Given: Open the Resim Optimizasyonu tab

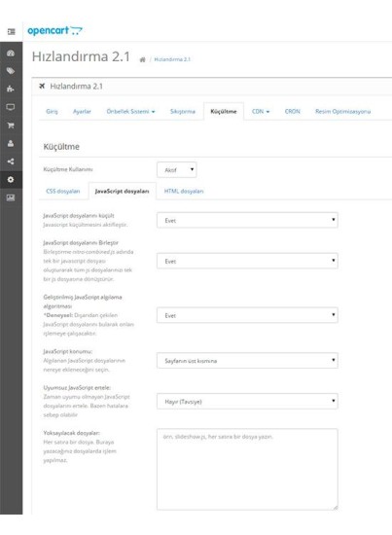Looking at the screenshot, I should pyautogui.click(x=342, y=111).
